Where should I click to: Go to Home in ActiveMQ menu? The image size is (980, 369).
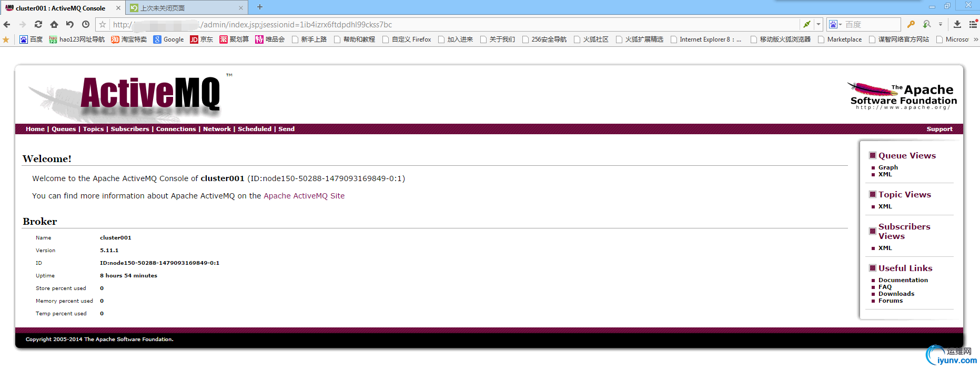coord(35,129)
